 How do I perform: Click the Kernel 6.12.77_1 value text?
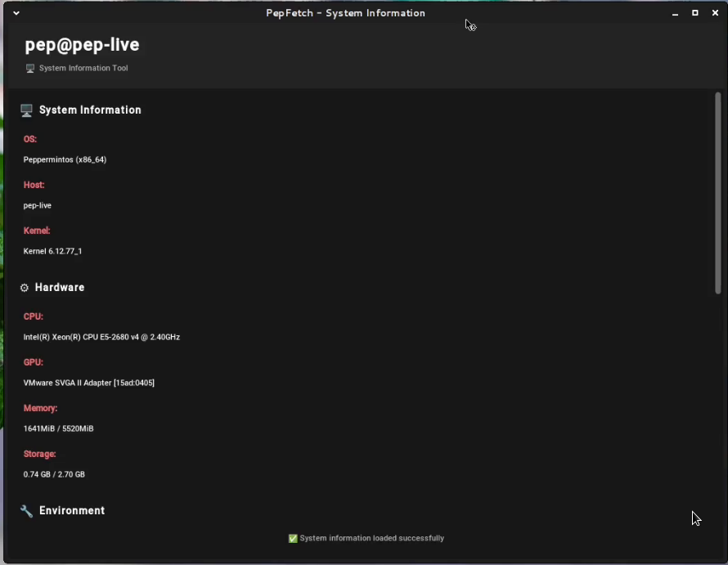click(52, 252)
